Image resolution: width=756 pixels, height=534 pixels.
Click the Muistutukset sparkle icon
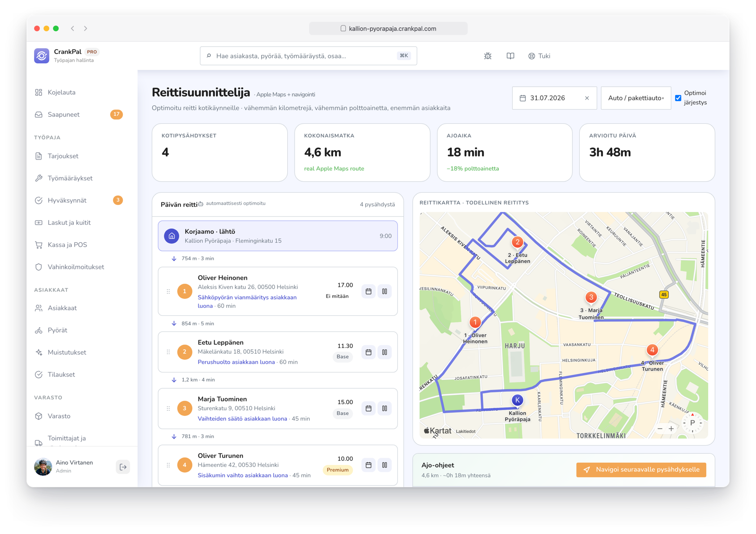[x=39, y=353]
